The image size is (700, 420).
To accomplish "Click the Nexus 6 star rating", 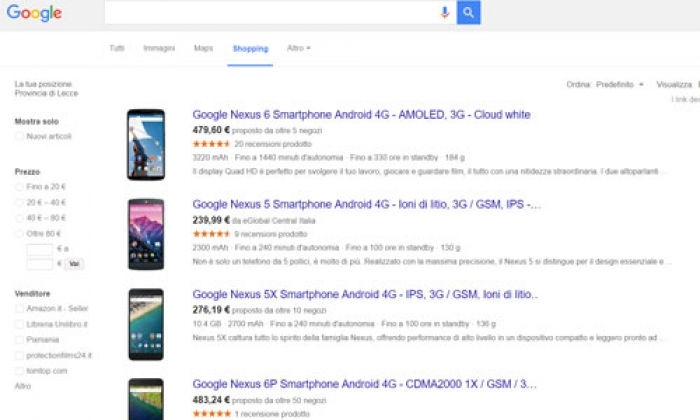I will [x=211, y=144].
